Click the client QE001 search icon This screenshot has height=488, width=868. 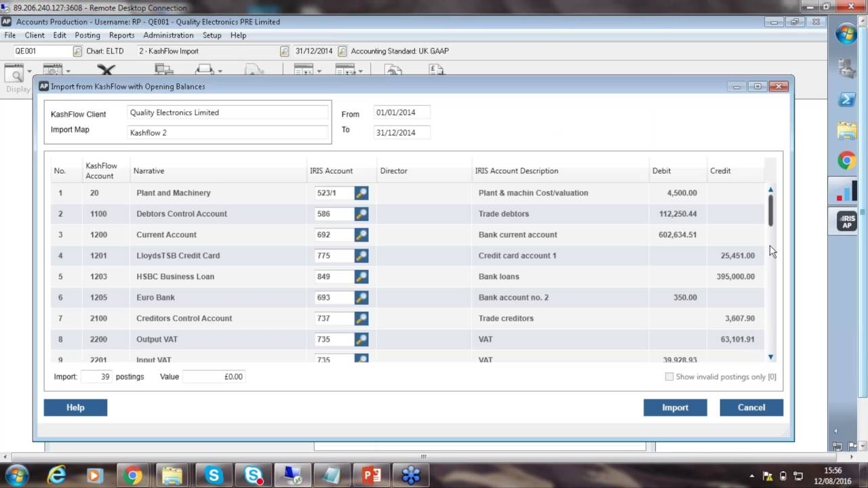point(77,52)
